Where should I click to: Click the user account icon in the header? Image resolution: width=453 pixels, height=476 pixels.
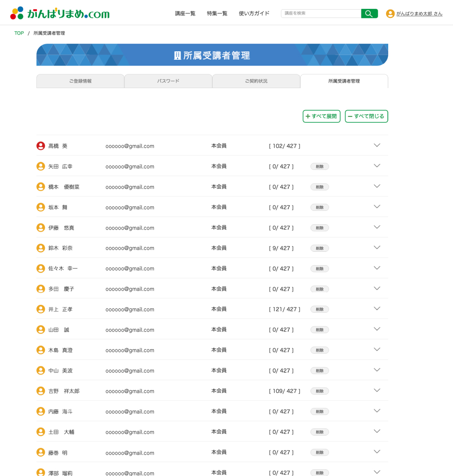point(389,13)
